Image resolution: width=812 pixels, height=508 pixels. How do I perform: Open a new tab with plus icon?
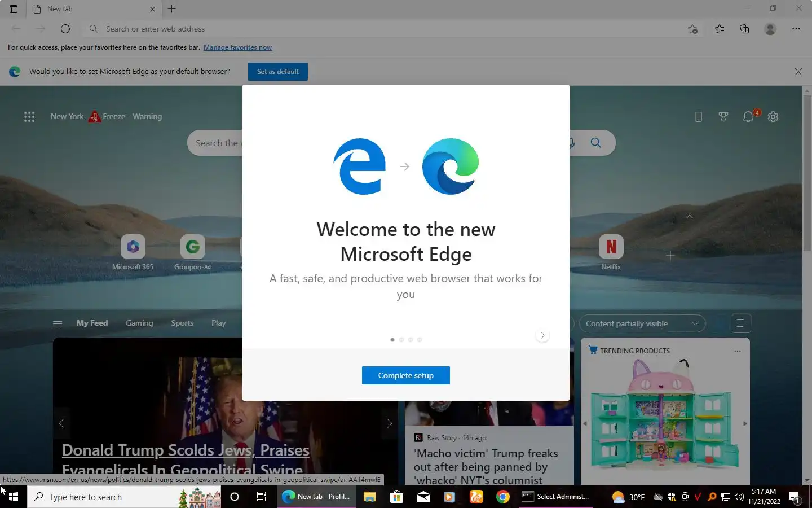pos(172,9)
